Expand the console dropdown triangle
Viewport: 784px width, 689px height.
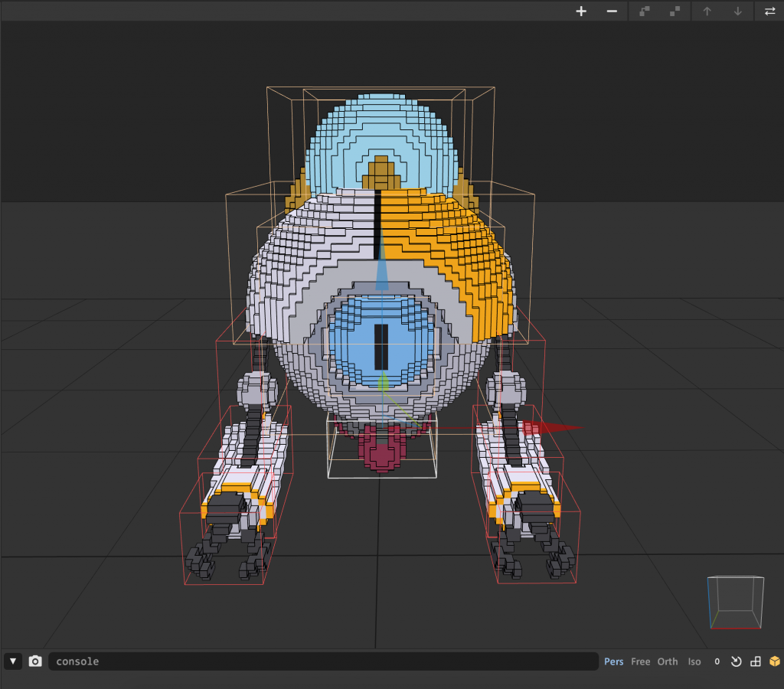click(13, 661)
